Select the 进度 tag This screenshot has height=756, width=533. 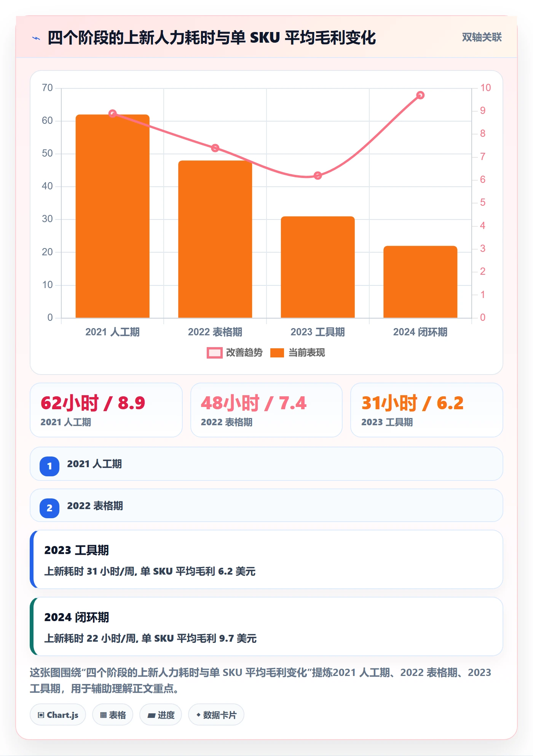click(x=161, y=715)
